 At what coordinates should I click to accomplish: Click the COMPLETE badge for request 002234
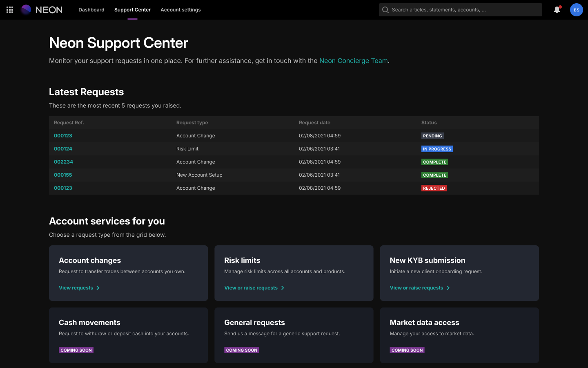[x=434, y=162]
